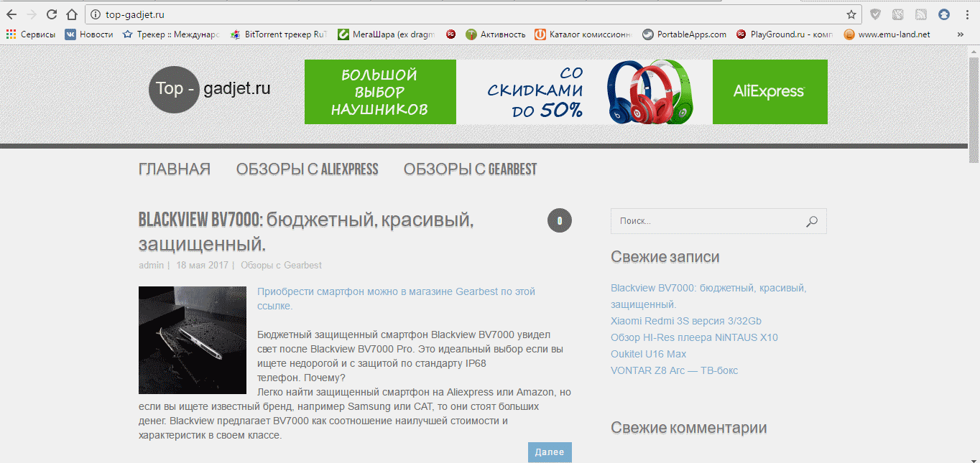Click the headphones image in the banner
The height and width of the screenshot is (463, 980).
pos(651,92)
